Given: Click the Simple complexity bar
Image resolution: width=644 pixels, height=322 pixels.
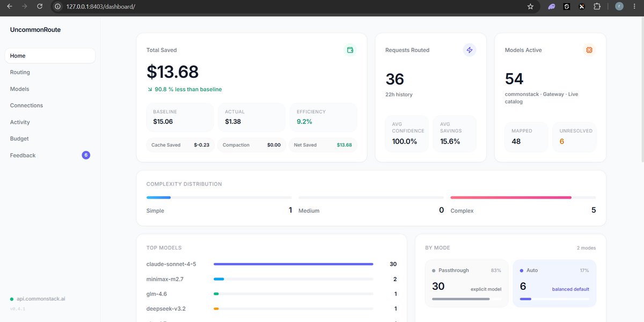Looking at the screenshot, I should coord(219,197).
